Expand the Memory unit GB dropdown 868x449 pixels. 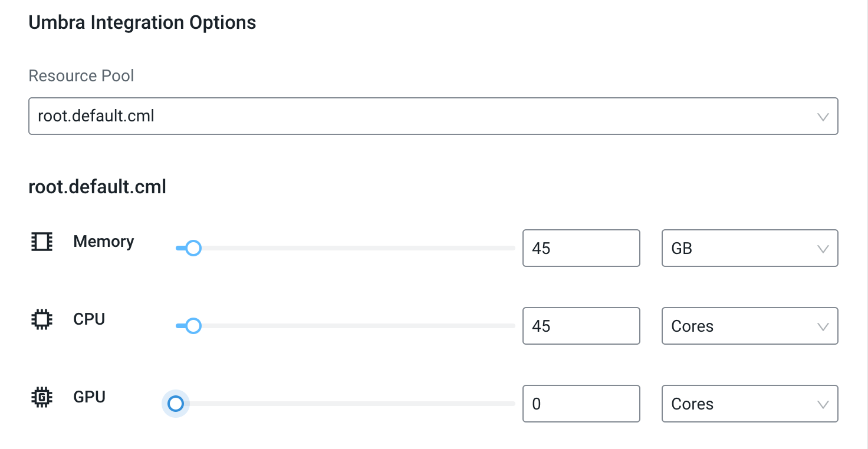point(750,248)
